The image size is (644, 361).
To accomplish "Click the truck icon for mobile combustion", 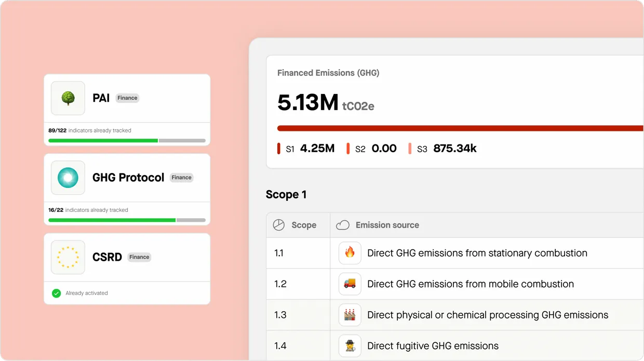I will (350, 284).
